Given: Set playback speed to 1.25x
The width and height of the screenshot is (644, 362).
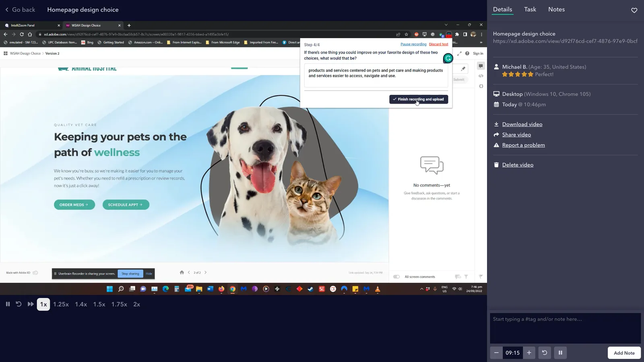Looking at the screenshot, I should tap(61, 304).
